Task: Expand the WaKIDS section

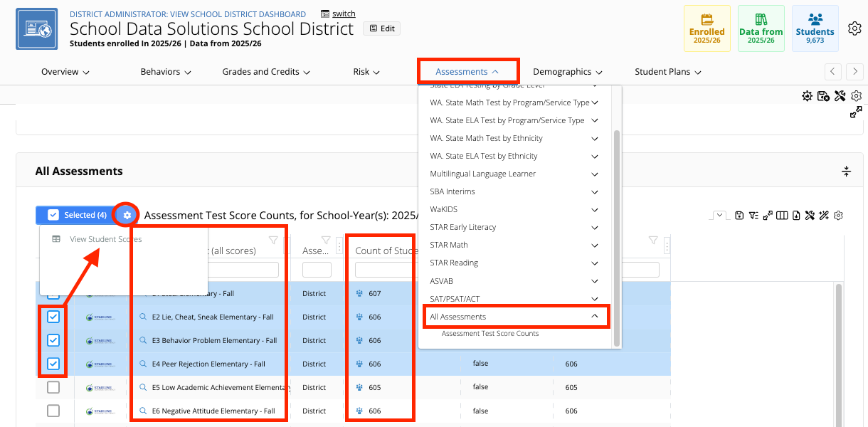Action: pos(595,209)
